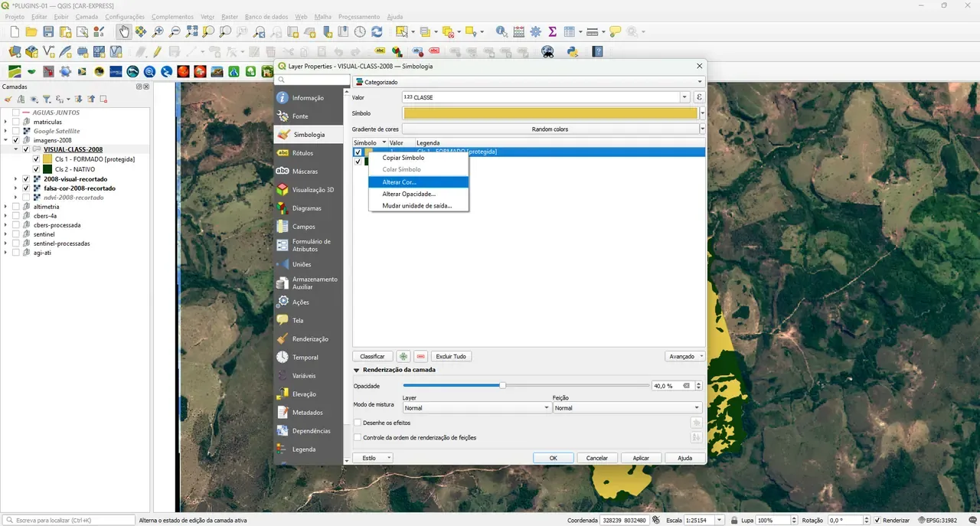The width and height of the screenshot is (980, 526).
Task: Check Controle da ordem de renderização checkbox
Action: [x=358, y=438]
